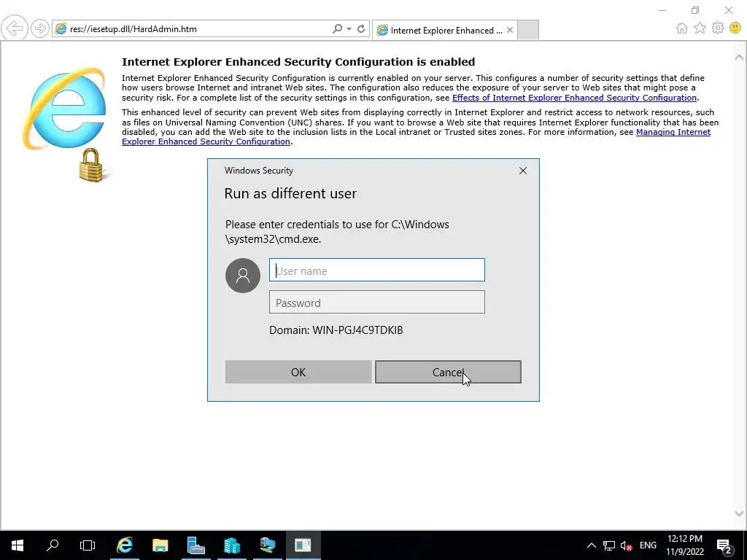Open a new blank tab
This screenshot has width=747, height=560.
(x=528, y=30)
